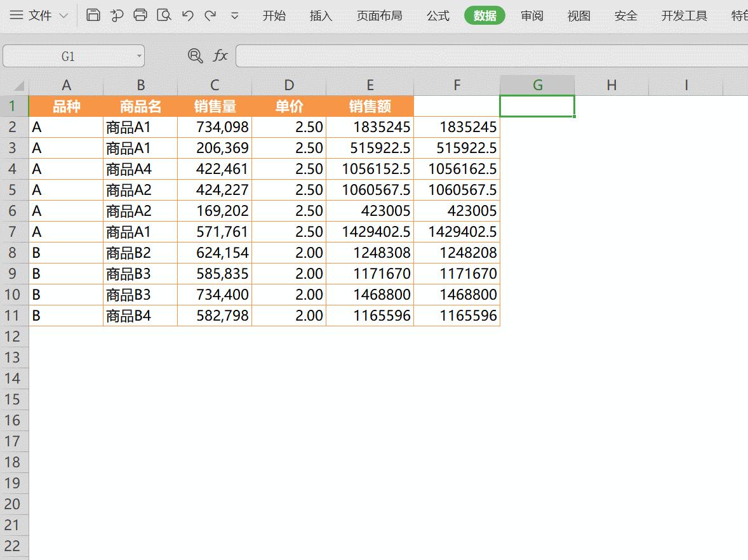Go to the 页面布局 tab
The height and width of the screenshot is (560, 748).
(x=380, y=16)
